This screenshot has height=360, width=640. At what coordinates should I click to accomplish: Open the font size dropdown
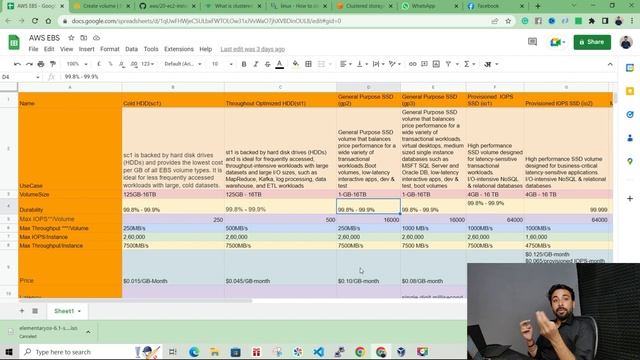tap(222, 64)
